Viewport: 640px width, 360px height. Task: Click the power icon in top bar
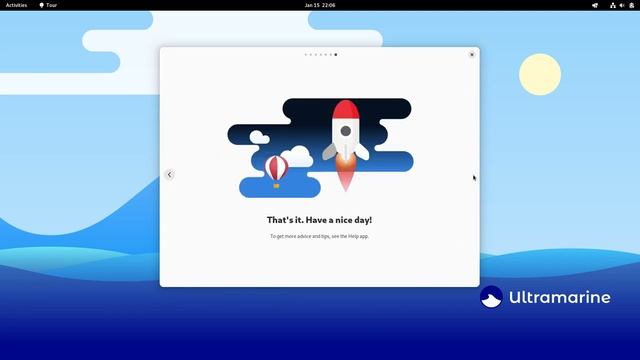[631, 5]
